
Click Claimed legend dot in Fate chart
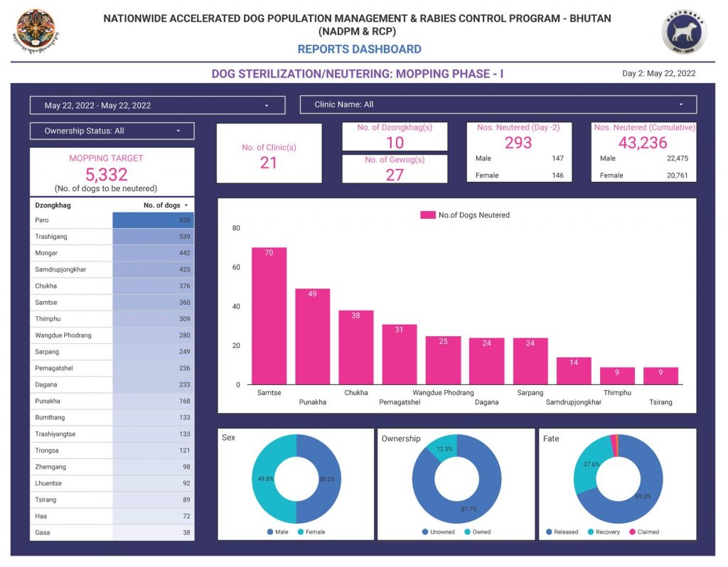coord(633,532)
